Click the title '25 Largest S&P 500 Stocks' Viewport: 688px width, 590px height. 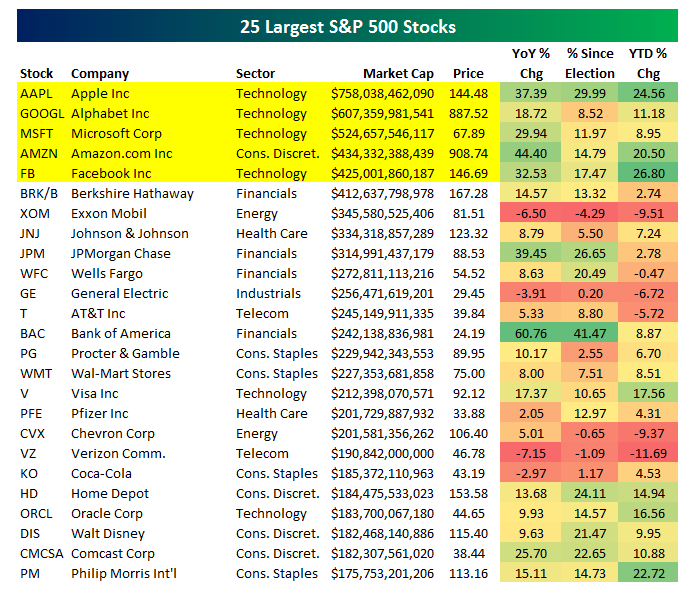coord(348,27)
